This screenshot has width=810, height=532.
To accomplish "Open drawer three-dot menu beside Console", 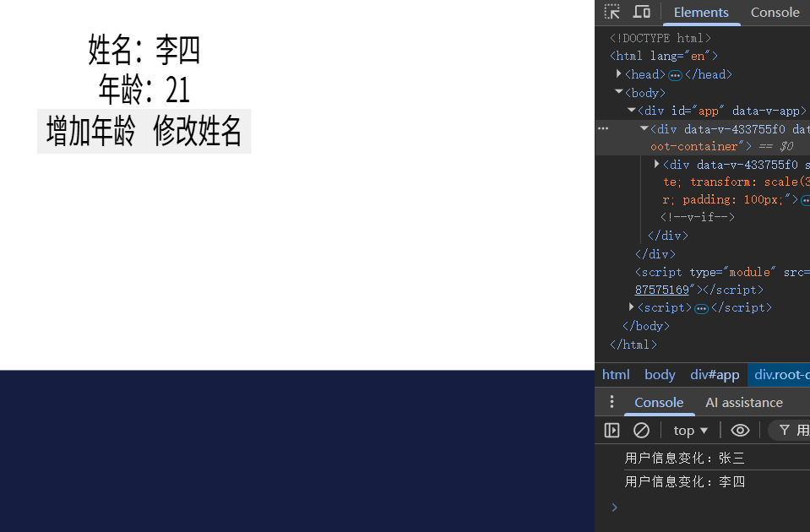I will [x=612, y=402].
